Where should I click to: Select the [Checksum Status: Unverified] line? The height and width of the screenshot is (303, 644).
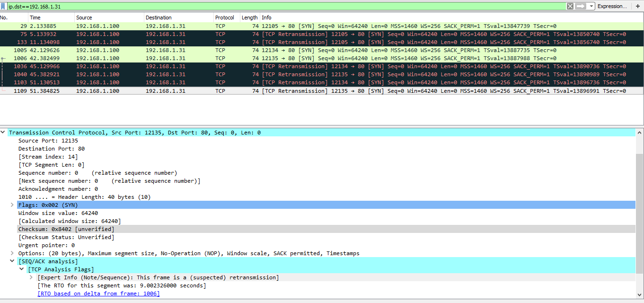point(66,237)
